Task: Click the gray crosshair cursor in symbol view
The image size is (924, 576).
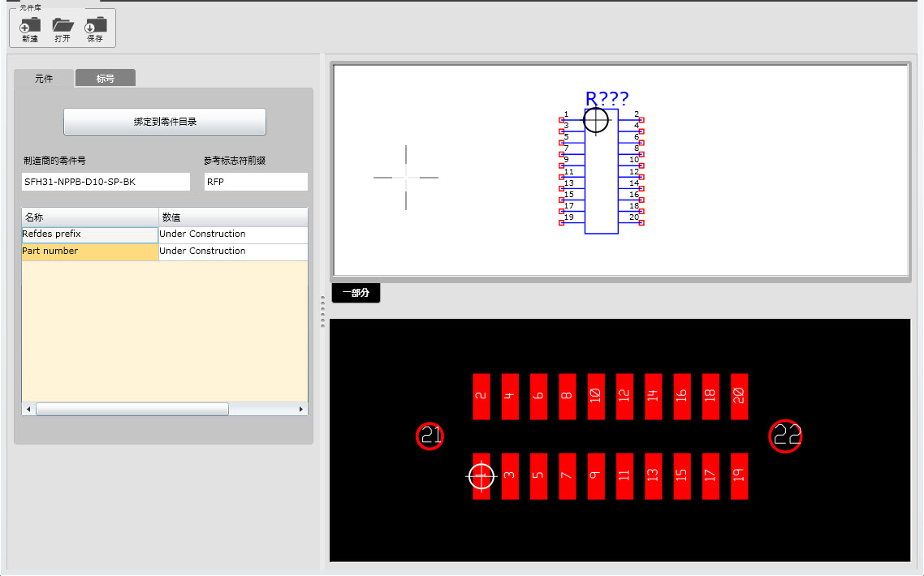Action: point(406,178)
